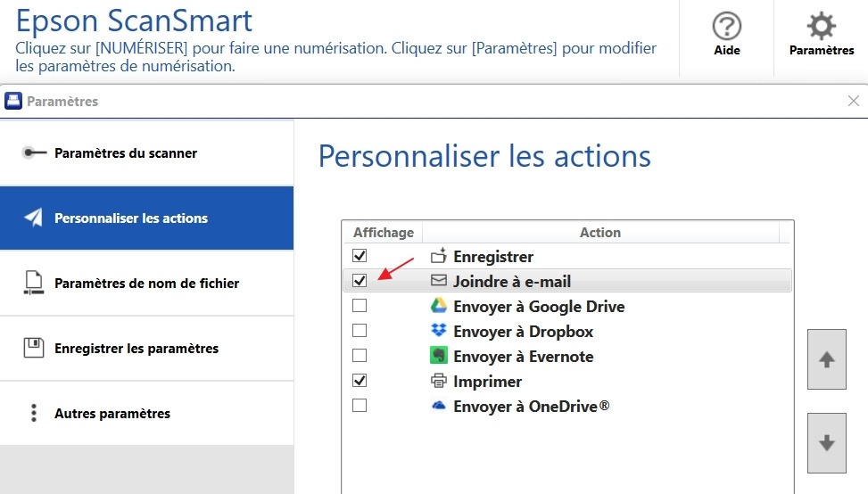Screen dimensions: 868x494
Task: Toggle the Joindre à e-mail checkbox
Action: pyautogui.click(x=360, y=281)
